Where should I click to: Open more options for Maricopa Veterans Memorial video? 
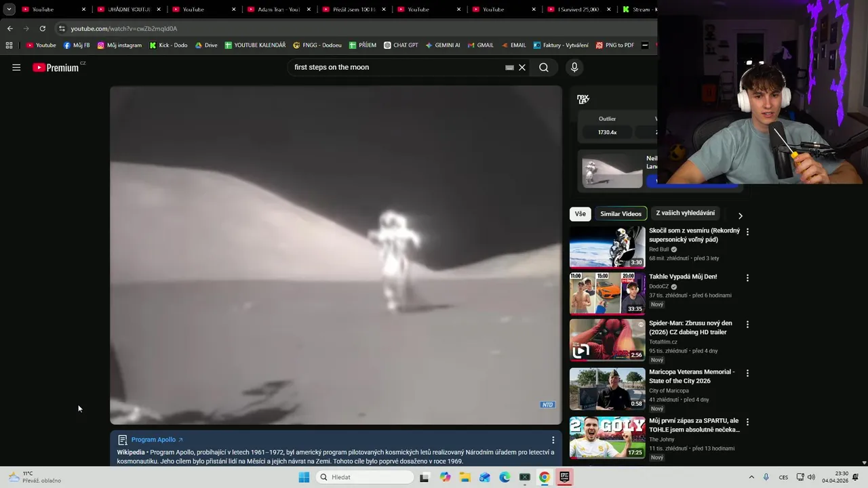[747, 373]
